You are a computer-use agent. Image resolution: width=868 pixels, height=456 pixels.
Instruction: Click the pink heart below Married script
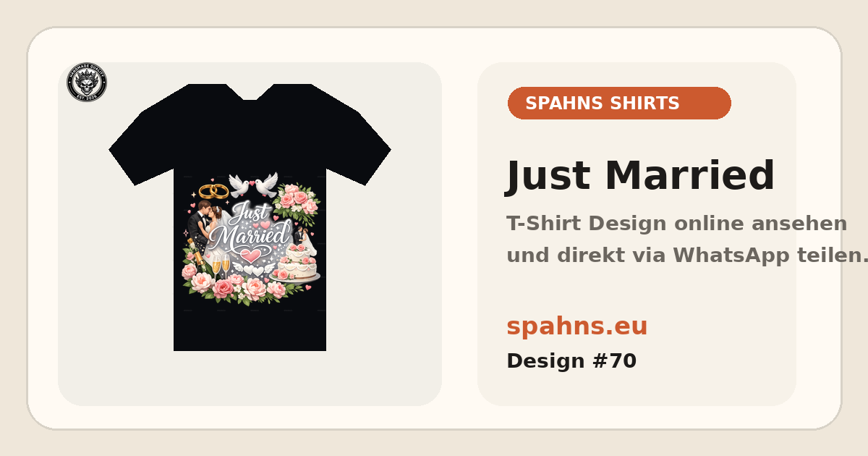pyautogui.click(x=250, y=256)
